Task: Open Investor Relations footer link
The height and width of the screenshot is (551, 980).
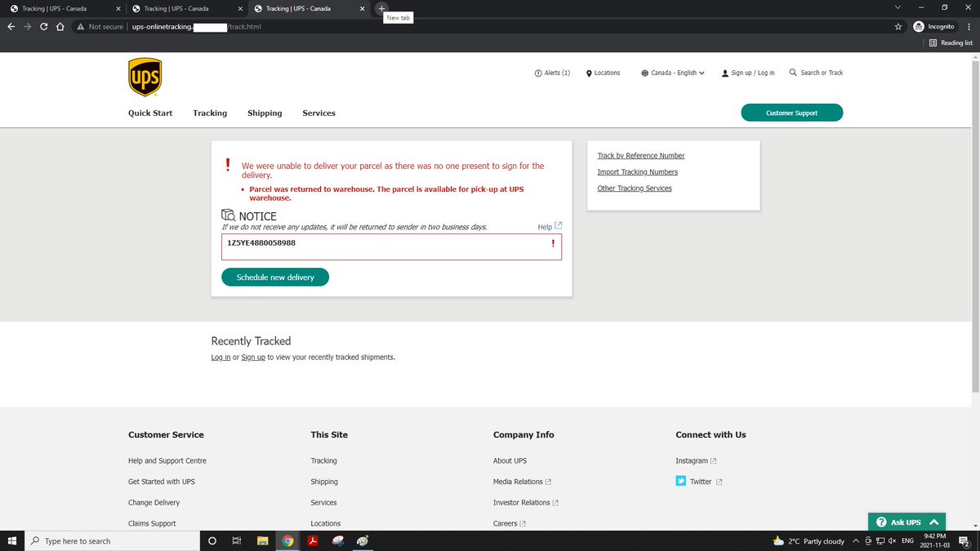Action: point(526,503)
